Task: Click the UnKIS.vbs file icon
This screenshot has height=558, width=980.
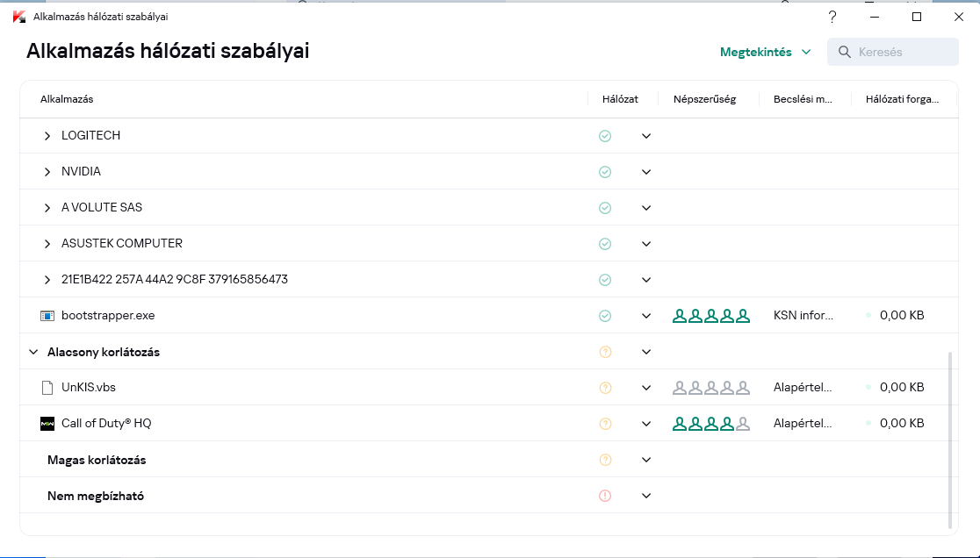Action: (x=47, y=388)
